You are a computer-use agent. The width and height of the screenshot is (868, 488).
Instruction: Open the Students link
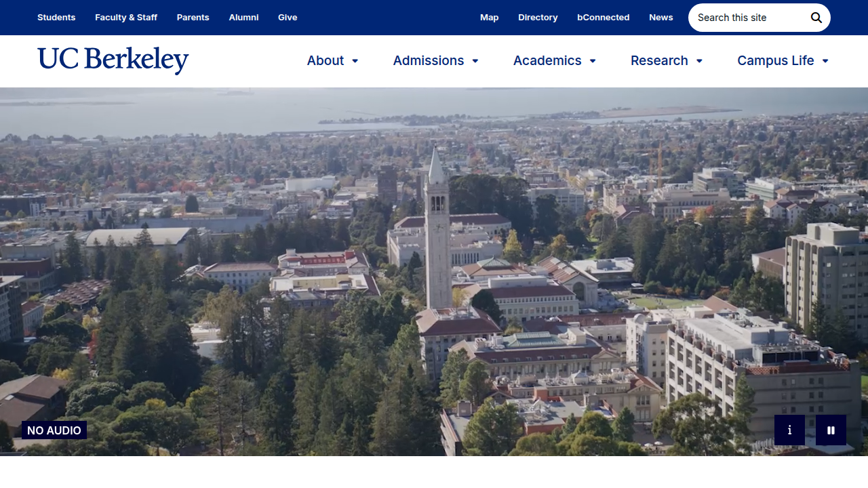(56, 18)
